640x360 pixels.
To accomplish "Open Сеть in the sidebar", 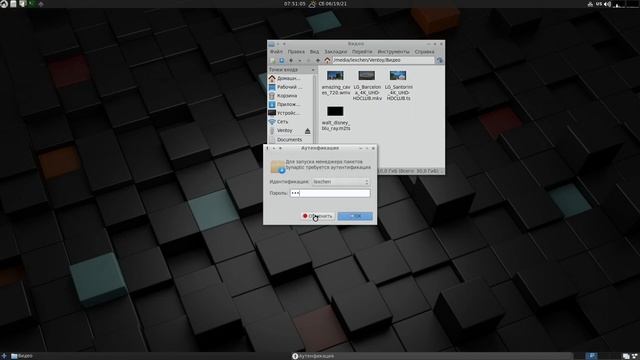I will pyautogui.click(x=289, y=122).
